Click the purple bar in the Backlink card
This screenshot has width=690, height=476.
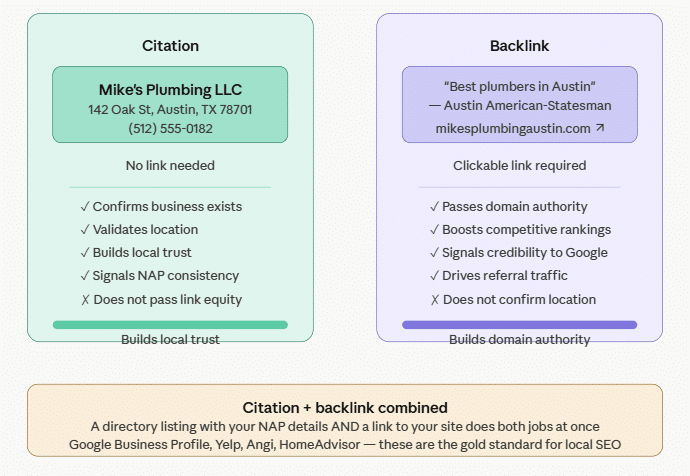click(x=519, y=325)
